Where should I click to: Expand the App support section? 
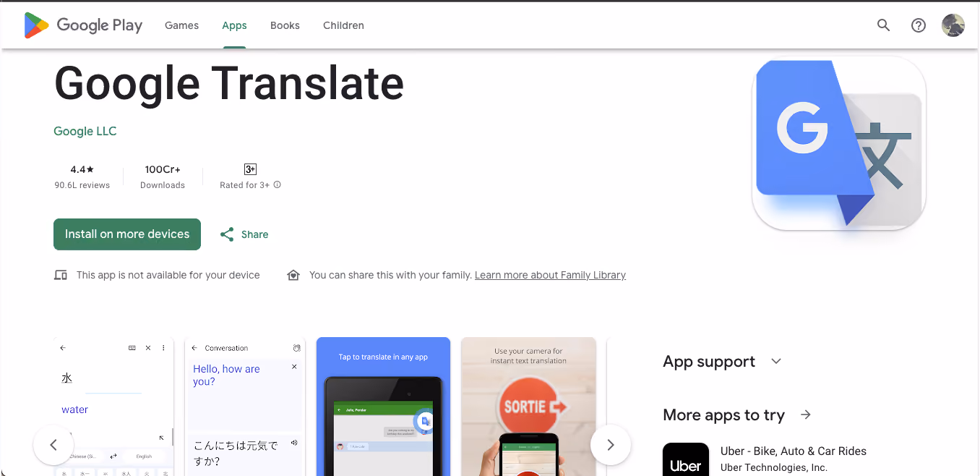[776, 361]
